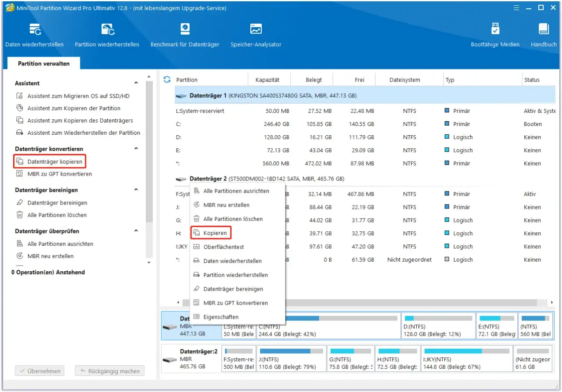Open the hamburger menu in title bar
Viewport: 562px width, 392px height.
(x=516, y=7)
